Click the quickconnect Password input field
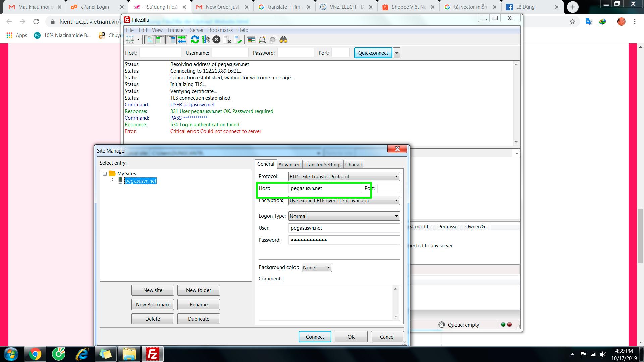 tap(296, 53)
